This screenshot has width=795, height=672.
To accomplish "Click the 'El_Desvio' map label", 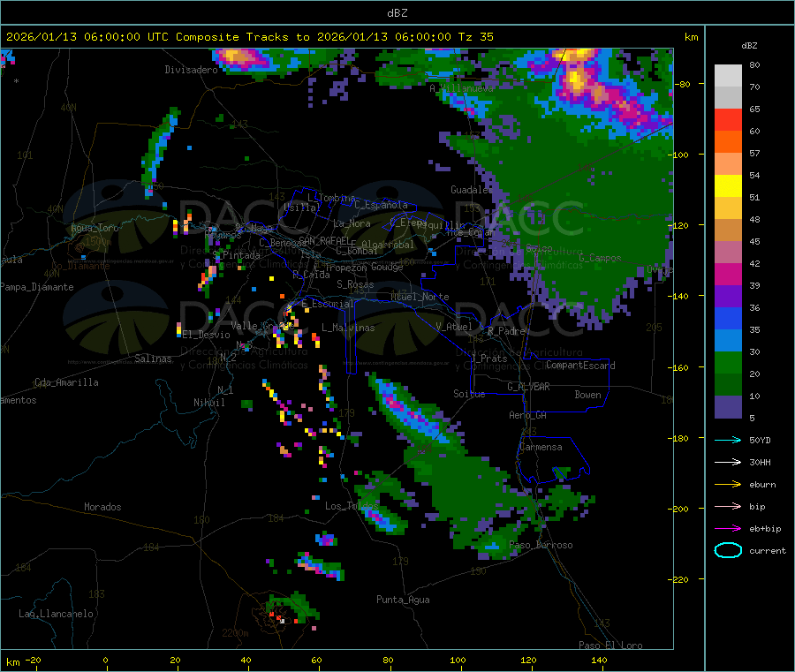I will [x=207, y=335].
